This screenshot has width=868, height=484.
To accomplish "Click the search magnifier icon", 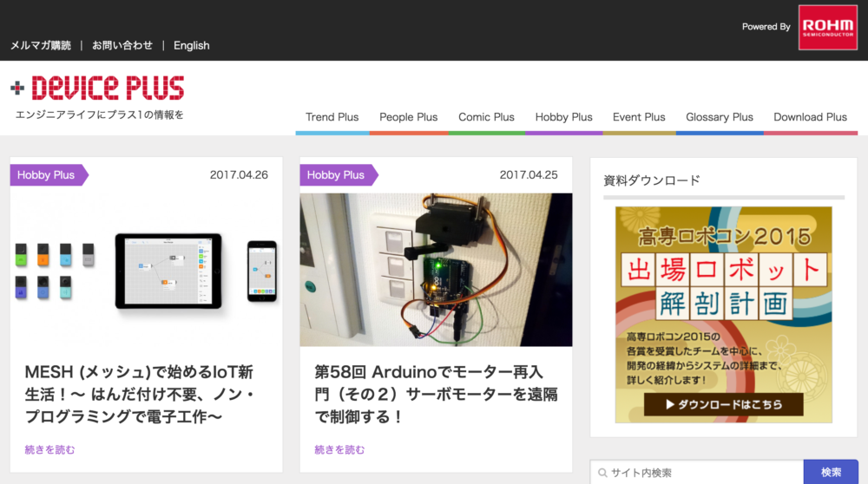I will tap(602, 473).
